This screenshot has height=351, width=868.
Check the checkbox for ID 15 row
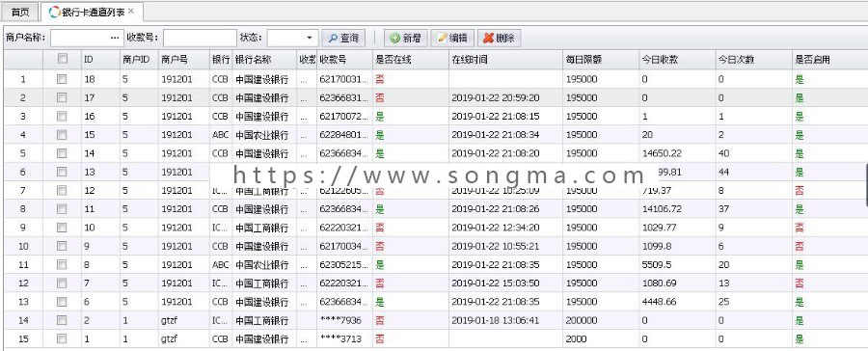pos(62,135)
